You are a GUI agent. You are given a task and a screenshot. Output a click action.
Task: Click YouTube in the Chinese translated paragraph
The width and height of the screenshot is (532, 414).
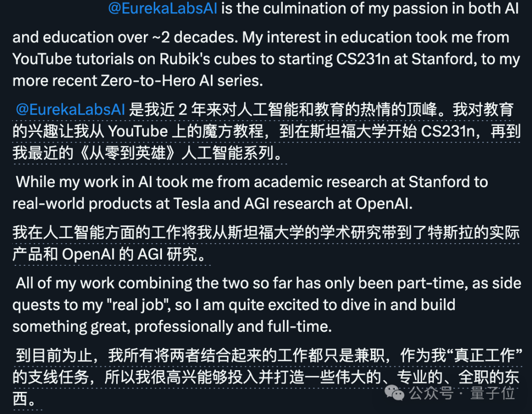click(x=138, y=131)
